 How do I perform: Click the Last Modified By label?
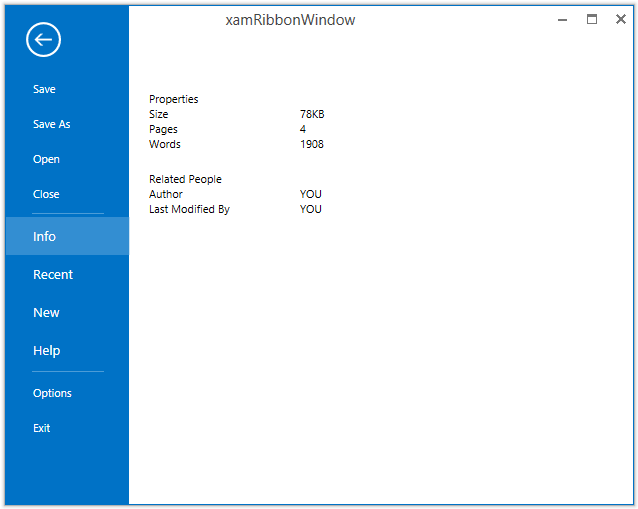tap(189, 209)
